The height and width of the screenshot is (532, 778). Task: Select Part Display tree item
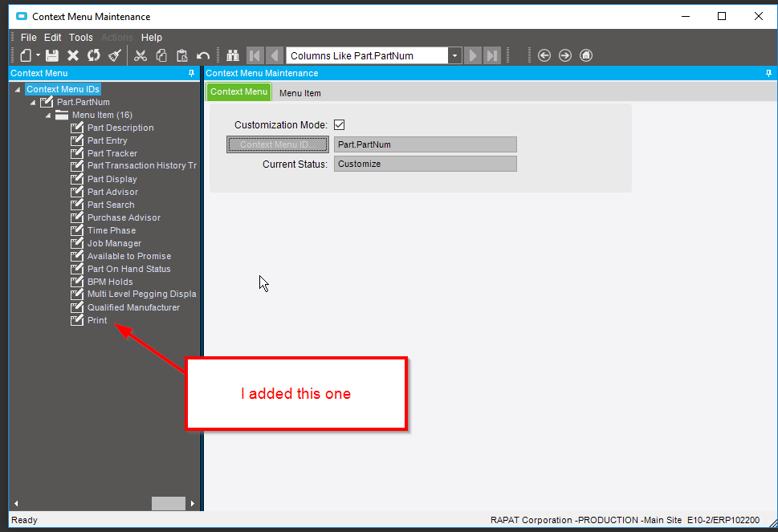coord(112,180)
